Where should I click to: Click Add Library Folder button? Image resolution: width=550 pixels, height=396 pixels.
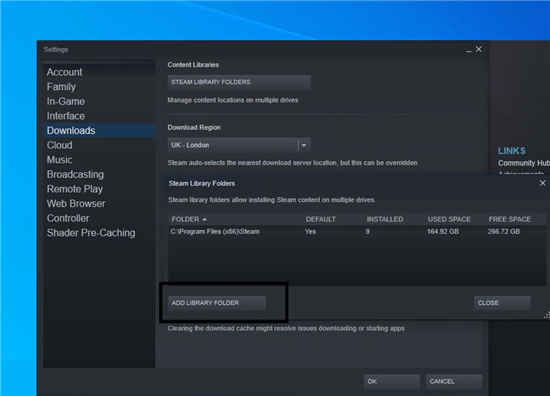click(216, 303)
